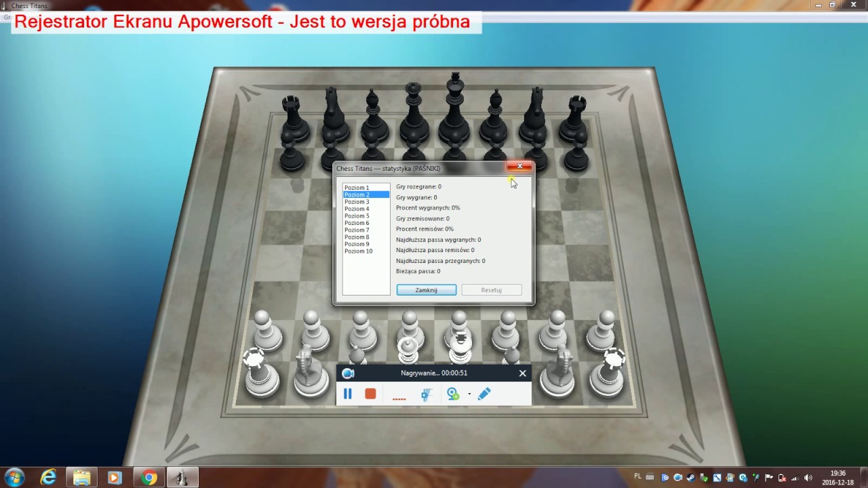
Task: Select the white pawn on the a-file
Action: (267, 331)
